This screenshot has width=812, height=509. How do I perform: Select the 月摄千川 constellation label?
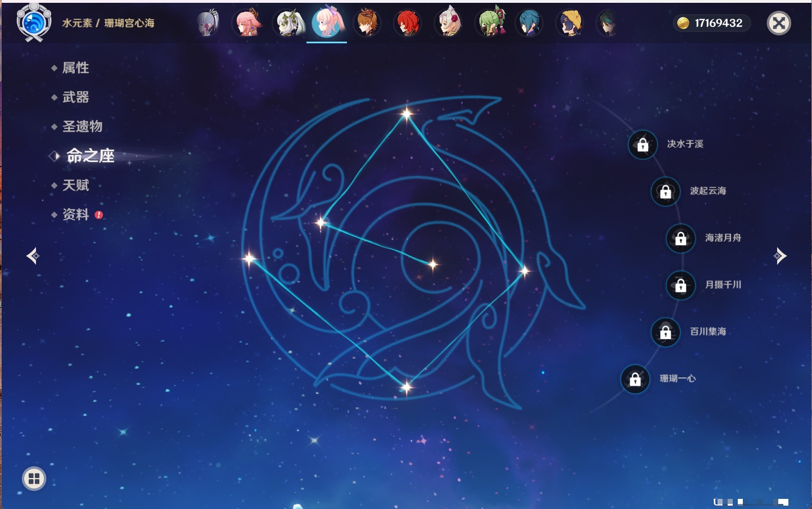tap(723, 285)
